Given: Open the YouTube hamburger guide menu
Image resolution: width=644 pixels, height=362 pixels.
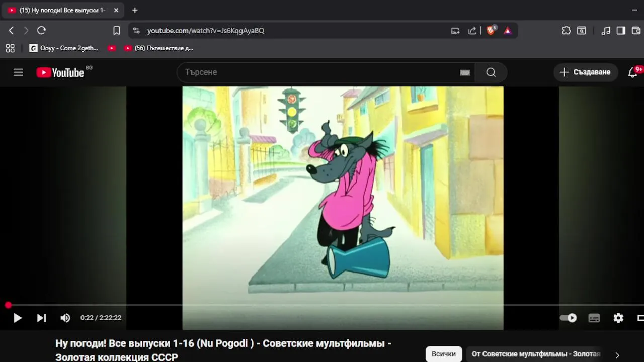Looking at the screenshot, I should [x=18, y=72].
